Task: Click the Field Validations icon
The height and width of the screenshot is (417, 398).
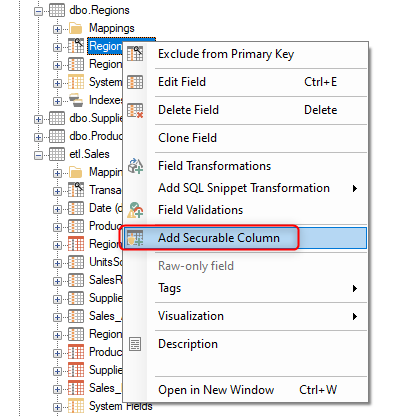Action: click(x=135, y=210)
